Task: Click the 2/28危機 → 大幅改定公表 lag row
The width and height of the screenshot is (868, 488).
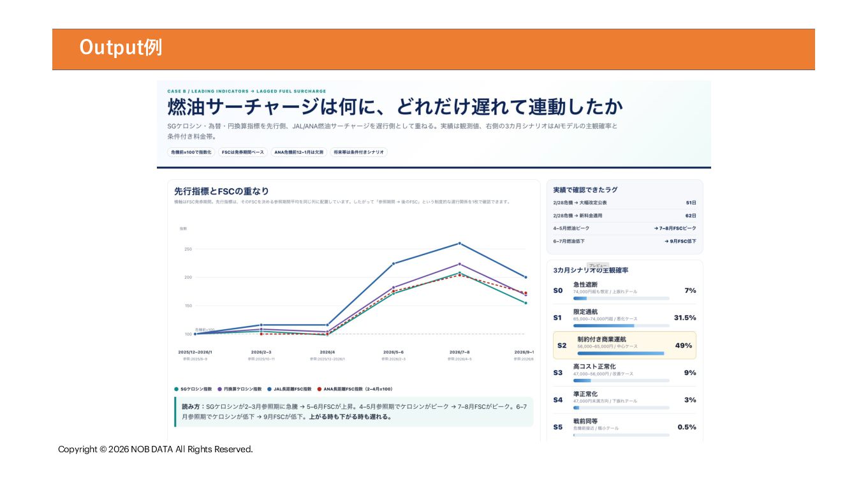Action: pyautogui.click(x=624, y=202)
